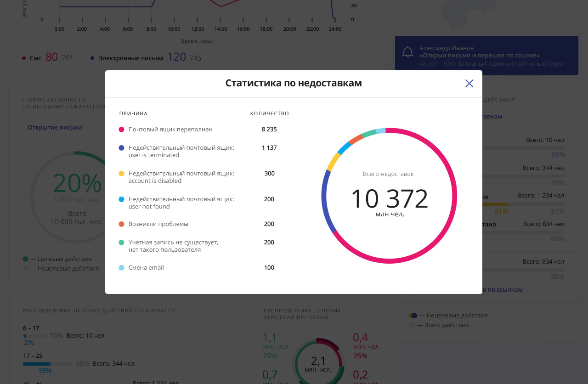Click the bell notification icon in background
Screen dimensions: 588x384
point(407,52)
